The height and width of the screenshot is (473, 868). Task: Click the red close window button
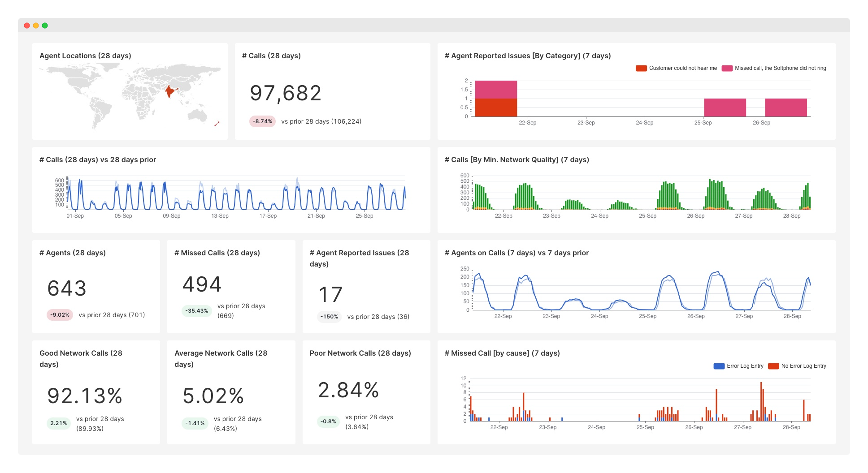coord(27,26)
